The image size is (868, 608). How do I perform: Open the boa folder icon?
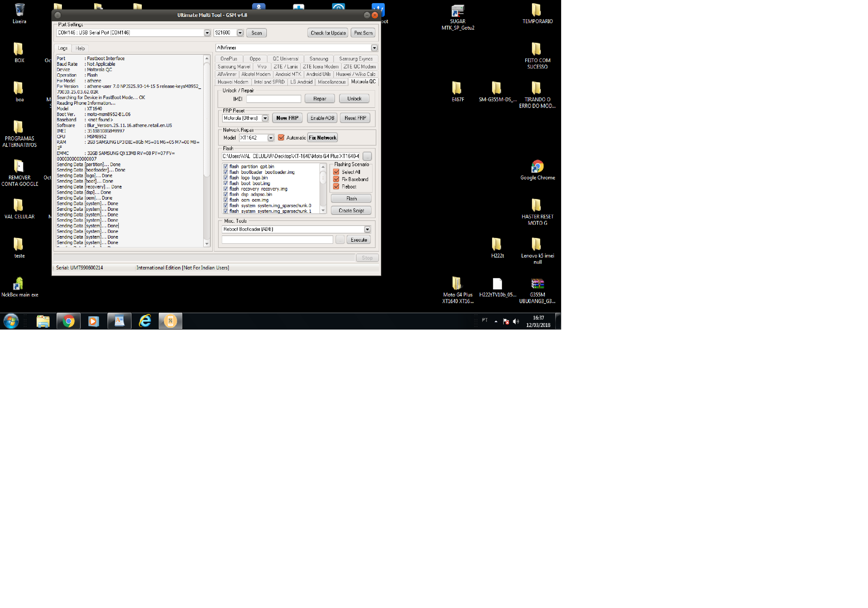[19, 92]
